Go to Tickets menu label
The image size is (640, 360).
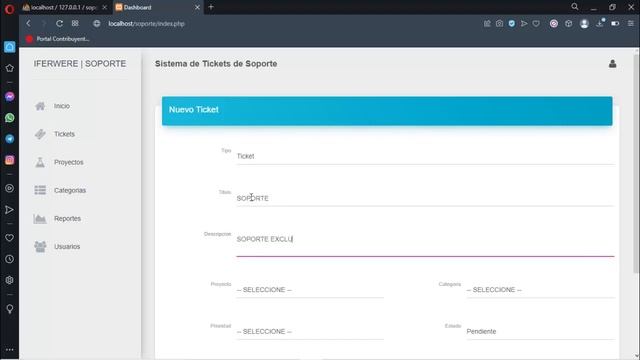pyautogui.click(x=64, y=134)
